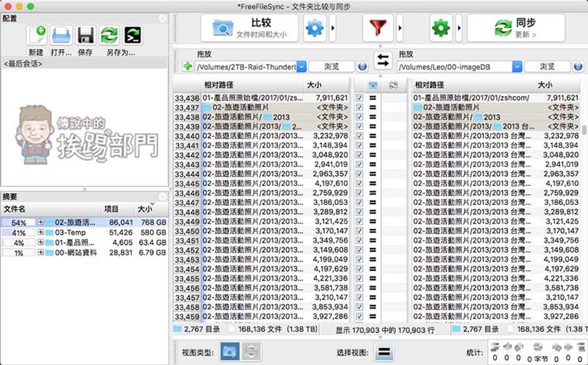Click the left folder path input field
The height and width of the screenshot is (365, 588).
[246, 67]
